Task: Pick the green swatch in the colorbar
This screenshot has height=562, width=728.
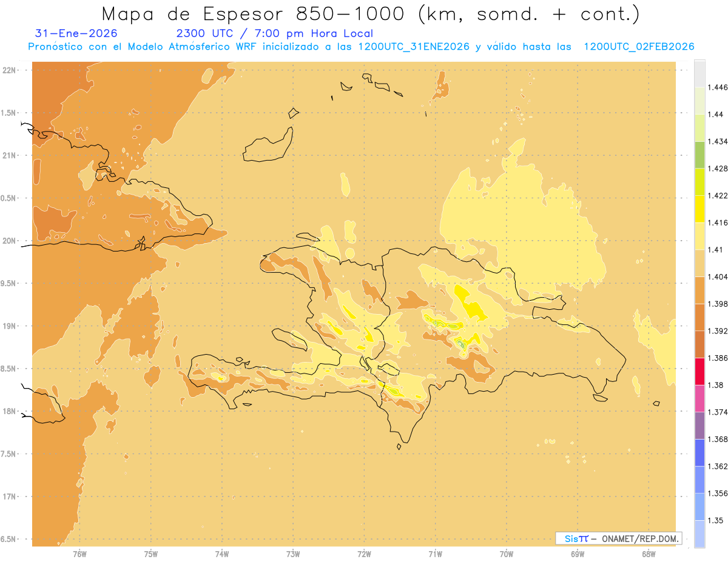Action: click(x=699, y=155)
